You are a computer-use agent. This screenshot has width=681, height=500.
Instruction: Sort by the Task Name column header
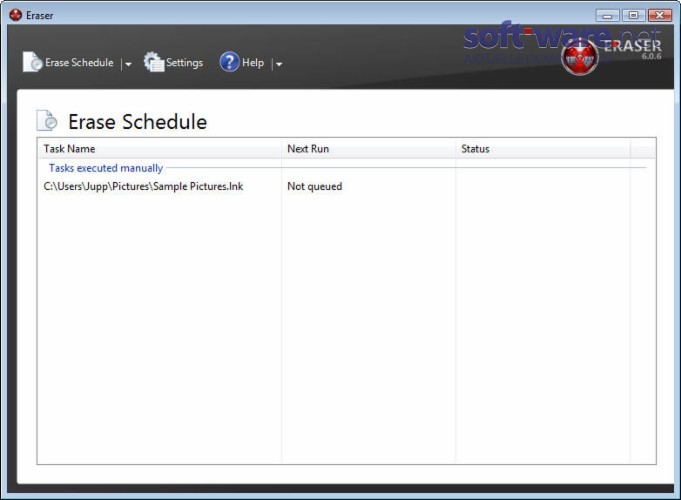(x=159, y=149)
